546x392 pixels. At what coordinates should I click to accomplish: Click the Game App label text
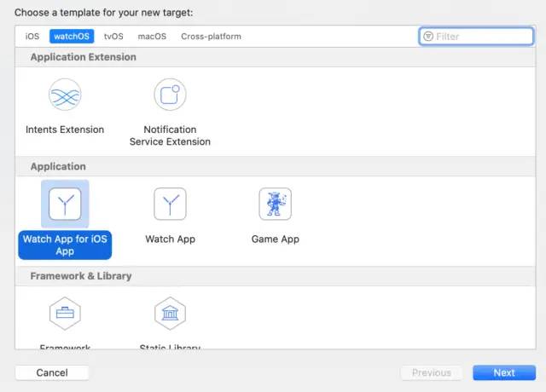275,239
